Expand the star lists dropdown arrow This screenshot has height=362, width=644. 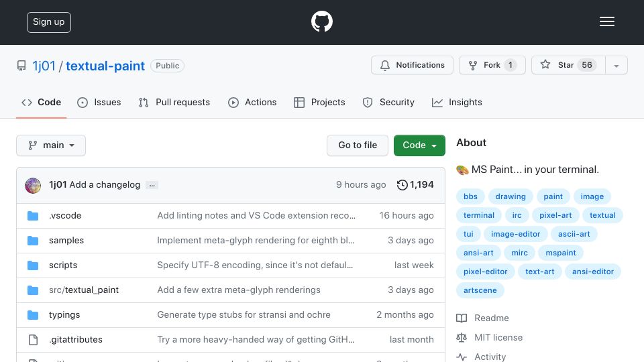[x=616, y=65]
